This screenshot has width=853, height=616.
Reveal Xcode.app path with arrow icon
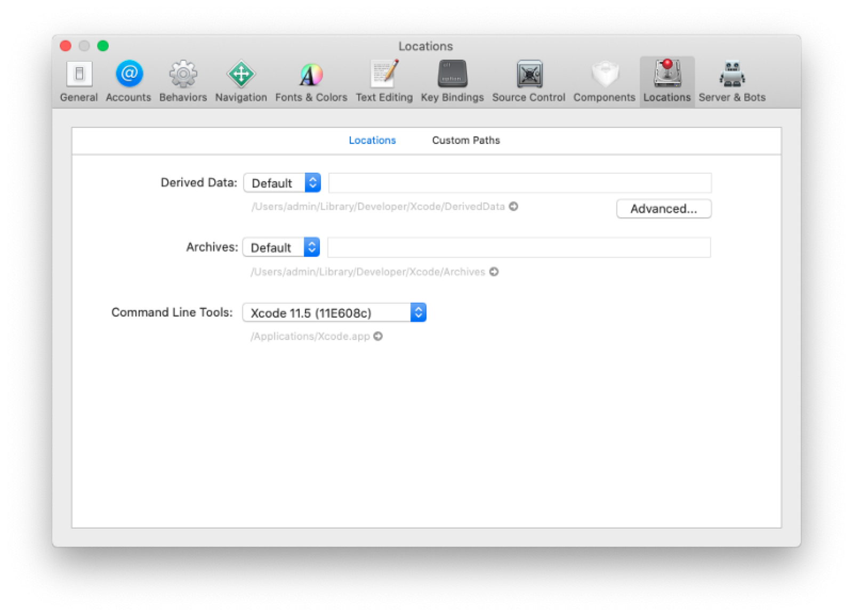pos(378,336)
